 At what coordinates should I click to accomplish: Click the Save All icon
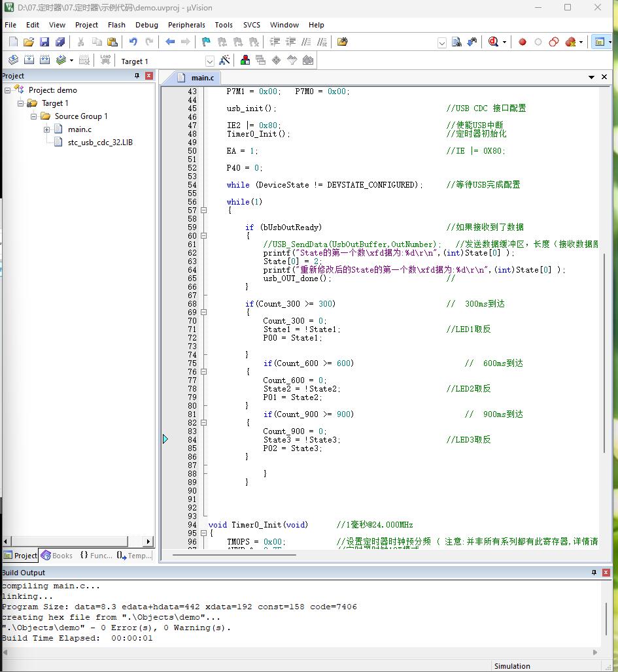point(60,42)
